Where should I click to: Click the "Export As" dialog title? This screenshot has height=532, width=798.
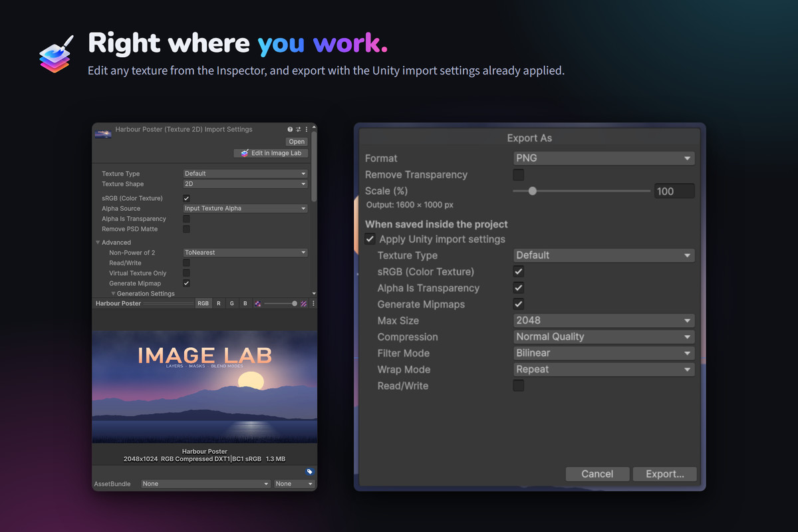pyautogui.click(x=529, y=138)
